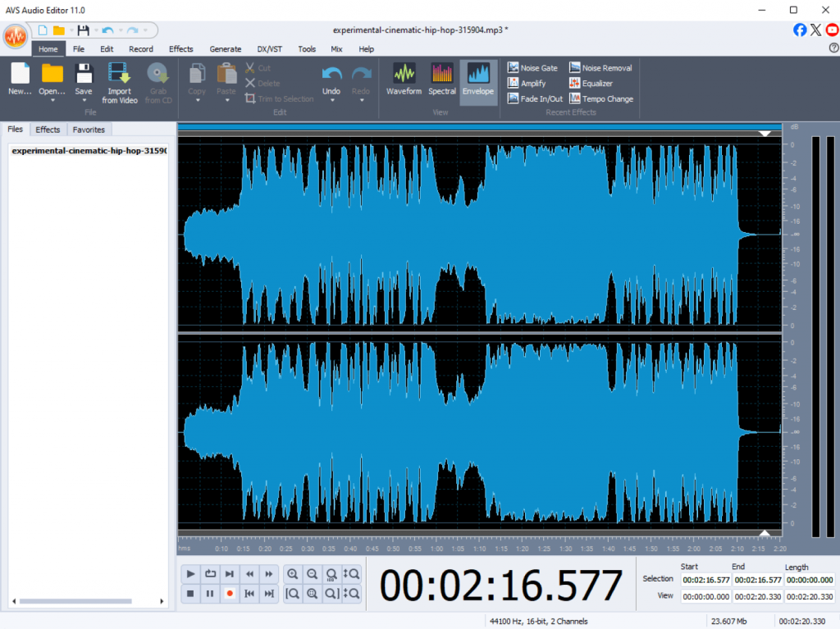Click the Selection Start time field

pyautogui.click(x=704, y=580)
